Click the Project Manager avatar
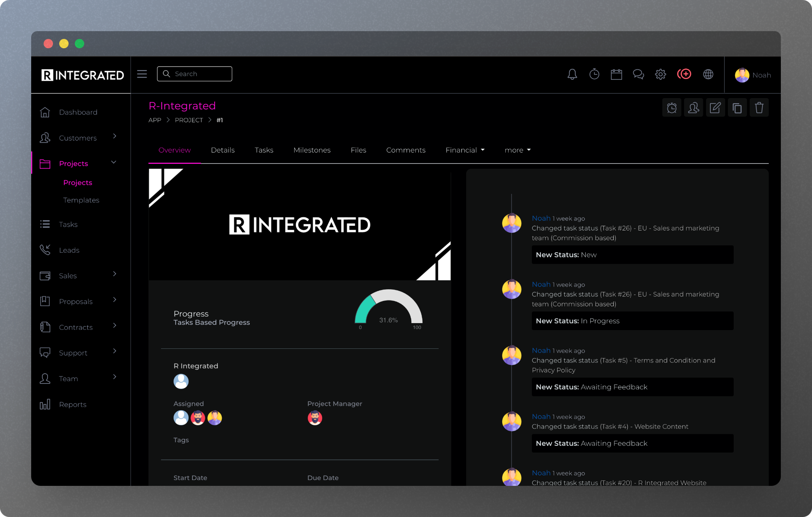Image resolution: width=812 pixels, height=517 pixels. click(x=315, y=418)
